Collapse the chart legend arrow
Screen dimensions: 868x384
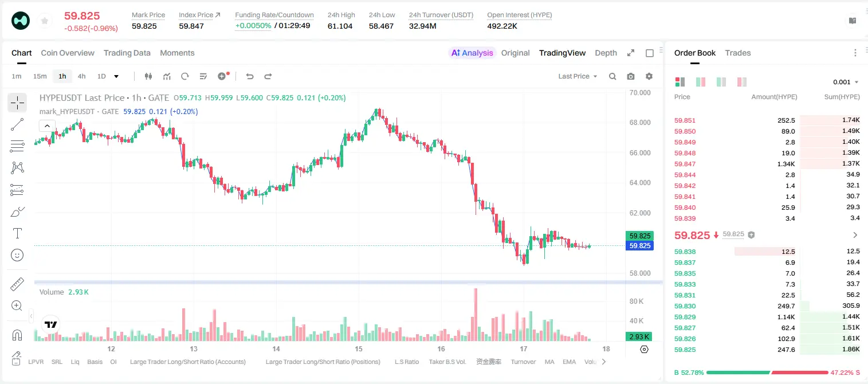click(x=47, y=126)
